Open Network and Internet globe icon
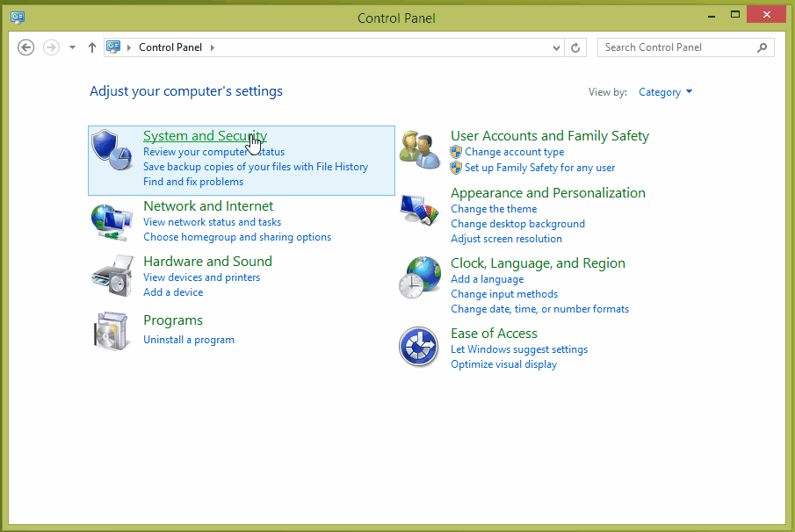The width and height of the screenshot is (795, 532). (112, 222)
